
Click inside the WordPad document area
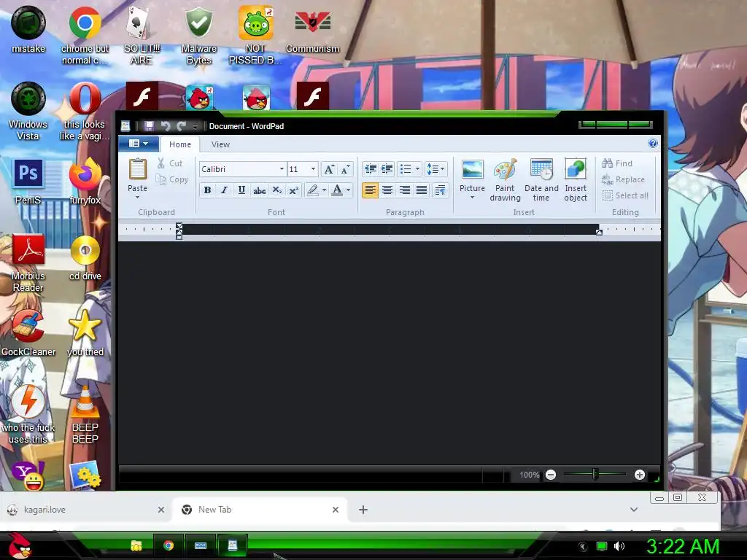(x=390, y=352)
